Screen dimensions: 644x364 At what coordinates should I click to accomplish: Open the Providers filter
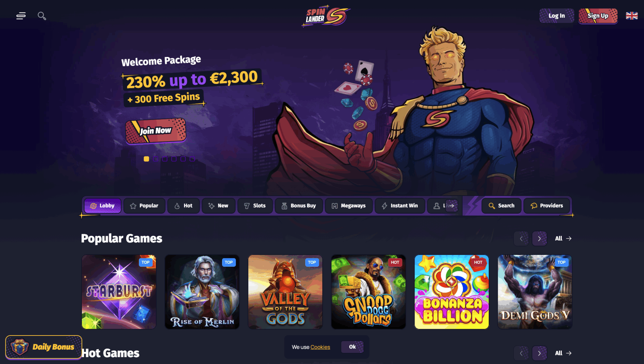tap(547, 206)
